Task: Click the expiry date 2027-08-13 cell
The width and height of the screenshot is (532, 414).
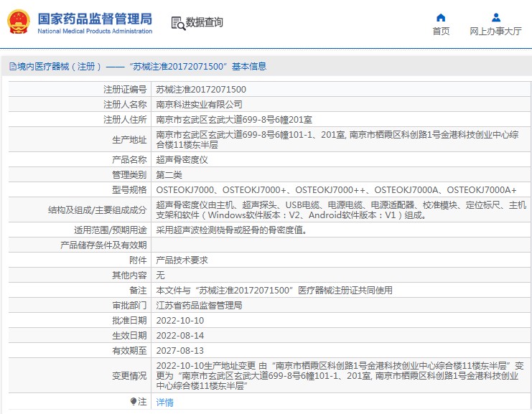Action: pos(180,350)
